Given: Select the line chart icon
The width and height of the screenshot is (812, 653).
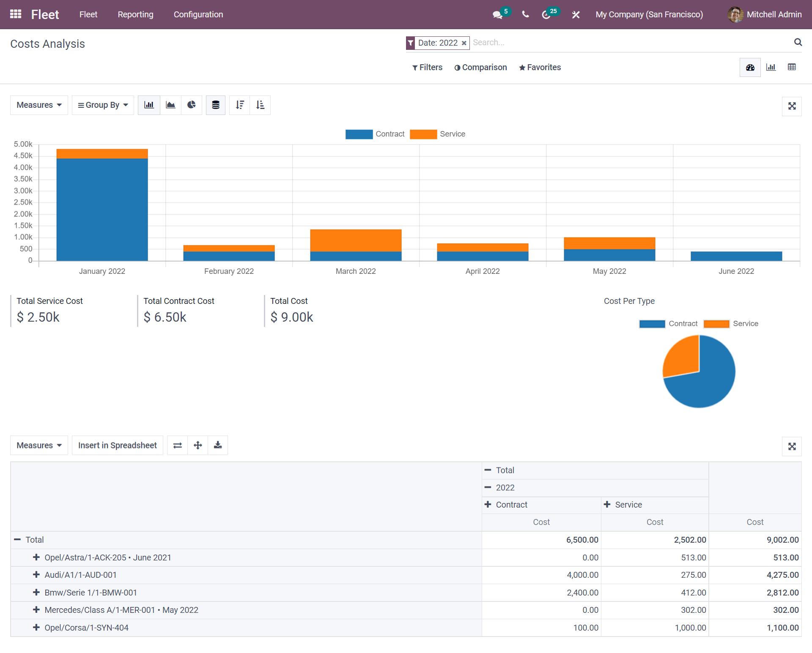Looking at the screenshot, I should [171, 105].
